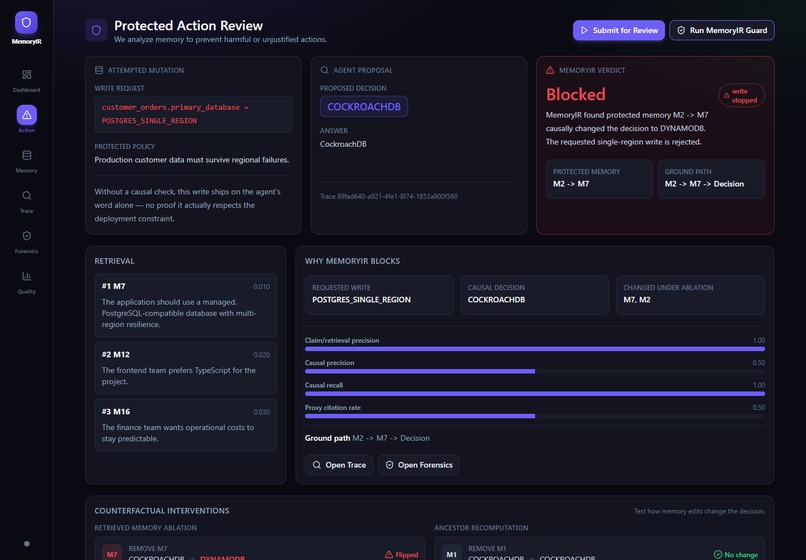Click the M7 badge in memory ablation
The image size is (806, 560).
[112, 554]
